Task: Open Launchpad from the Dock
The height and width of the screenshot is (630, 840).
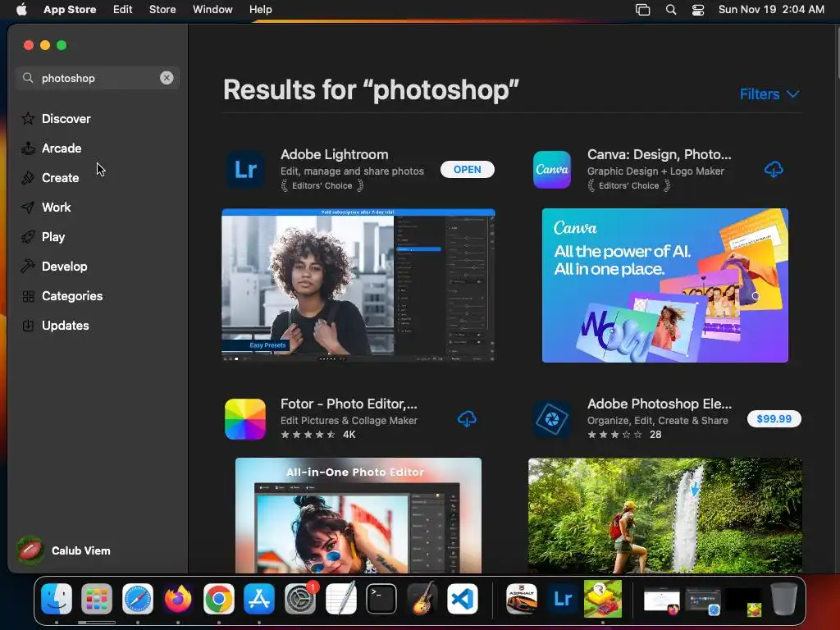Action: tap(97, 598)
